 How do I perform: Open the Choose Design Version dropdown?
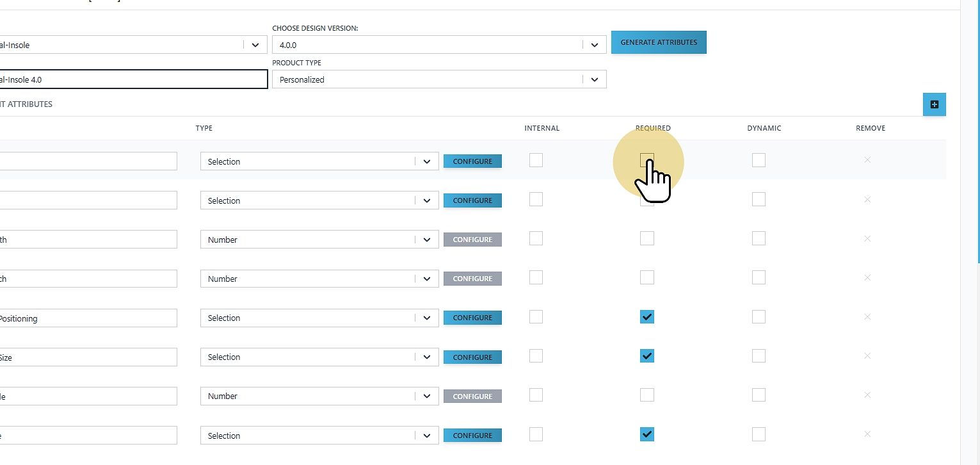click(439, 45)
